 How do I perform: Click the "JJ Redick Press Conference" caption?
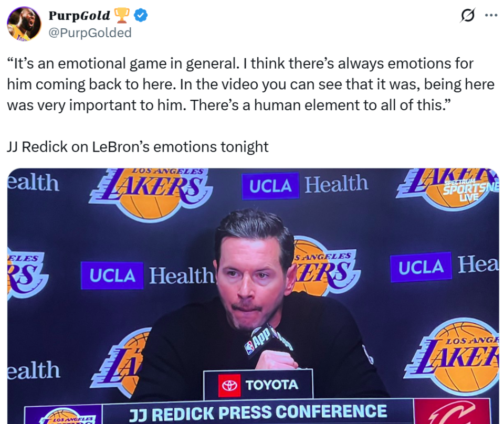(258, 411)
